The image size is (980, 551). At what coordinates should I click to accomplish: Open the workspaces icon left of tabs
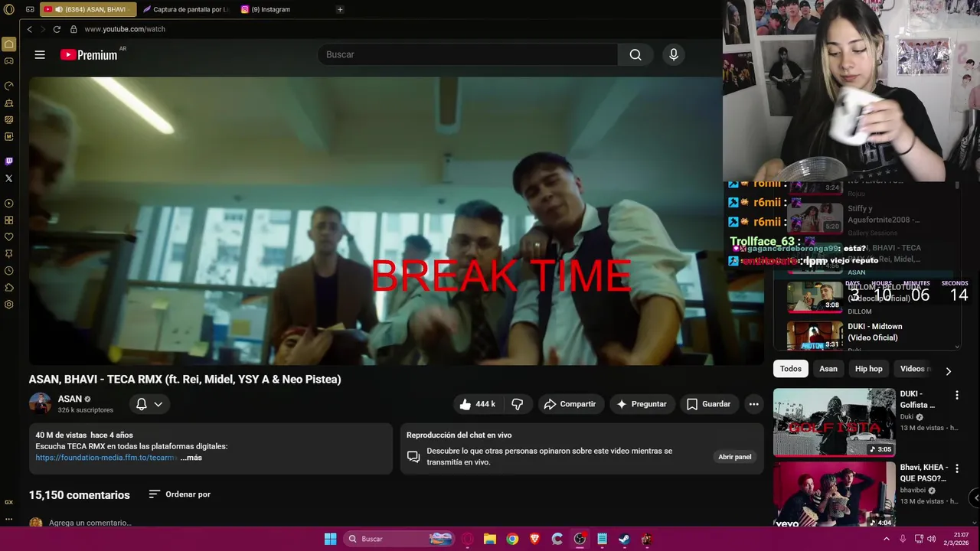tap(30, 9)
